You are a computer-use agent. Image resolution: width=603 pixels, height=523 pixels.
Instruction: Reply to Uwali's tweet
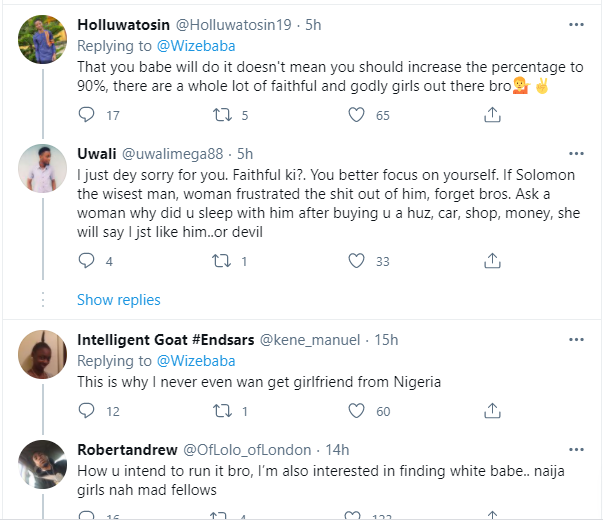pyautogui.click(x=85, y=262)
